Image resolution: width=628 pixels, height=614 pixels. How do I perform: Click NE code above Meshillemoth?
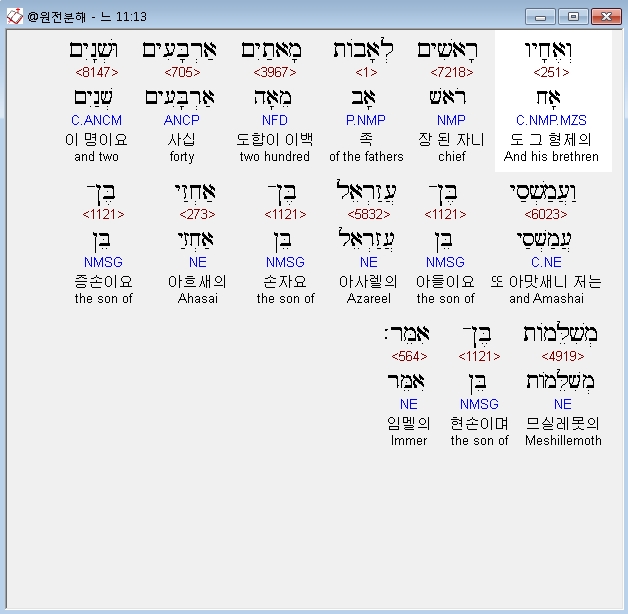point(563,404)
